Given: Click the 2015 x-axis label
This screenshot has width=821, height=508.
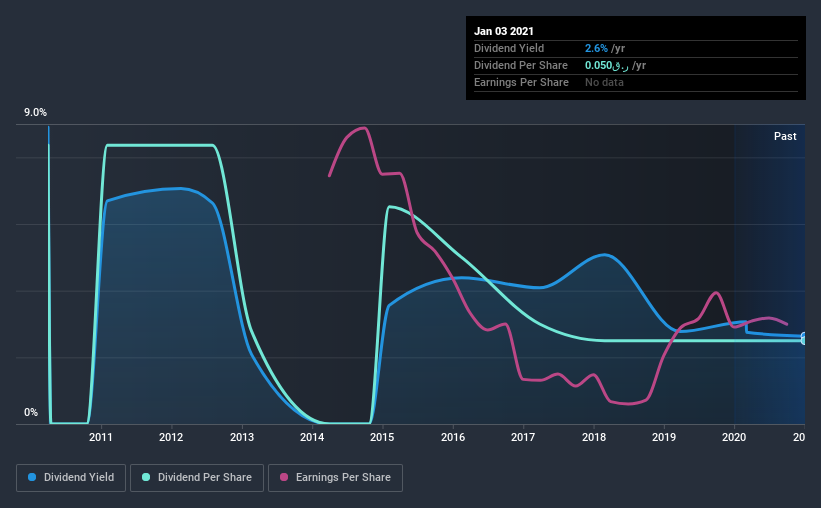Looking at the screenshot, I should [x=382, y=437].
